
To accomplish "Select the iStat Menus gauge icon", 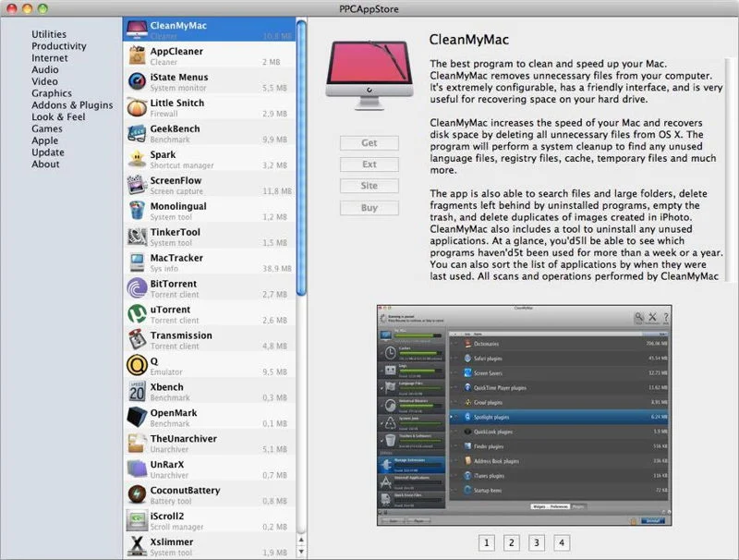I will click(x=136, y=81).
